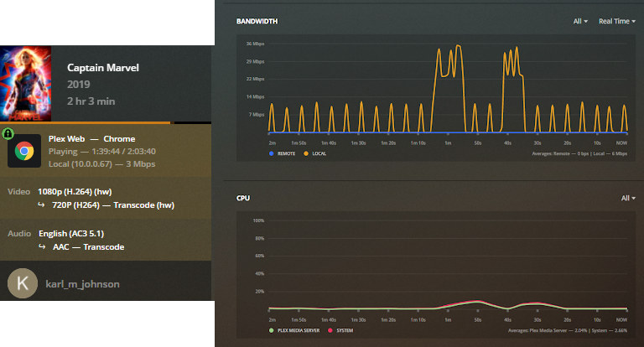Click the tallest bandwidth peak near 1m

pyautogui.click(x=459, y=46)
